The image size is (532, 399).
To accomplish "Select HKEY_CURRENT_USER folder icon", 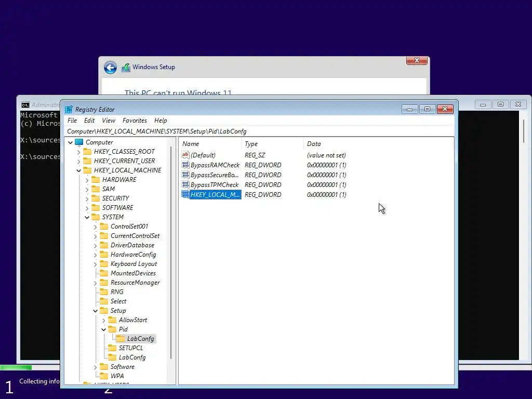I will tap(87, 161).
